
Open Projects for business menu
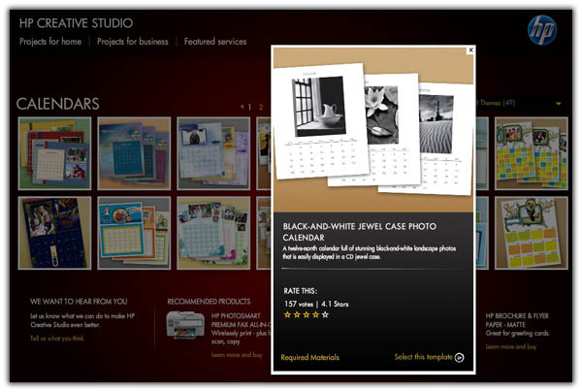133,42
